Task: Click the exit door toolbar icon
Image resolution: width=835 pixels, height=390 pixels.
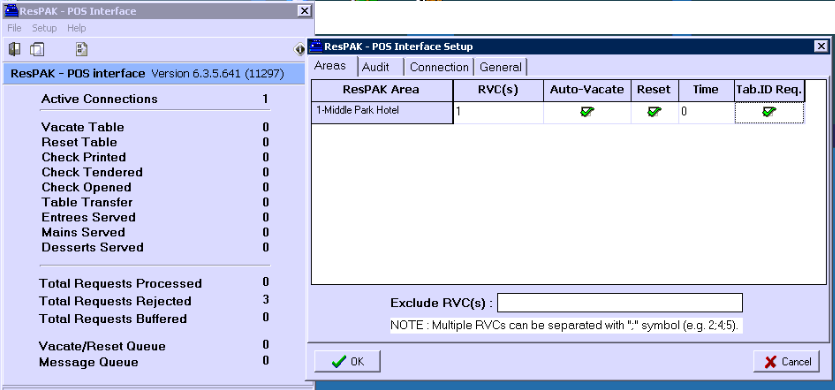Action: pyautogui.click(x=15, y=50)
